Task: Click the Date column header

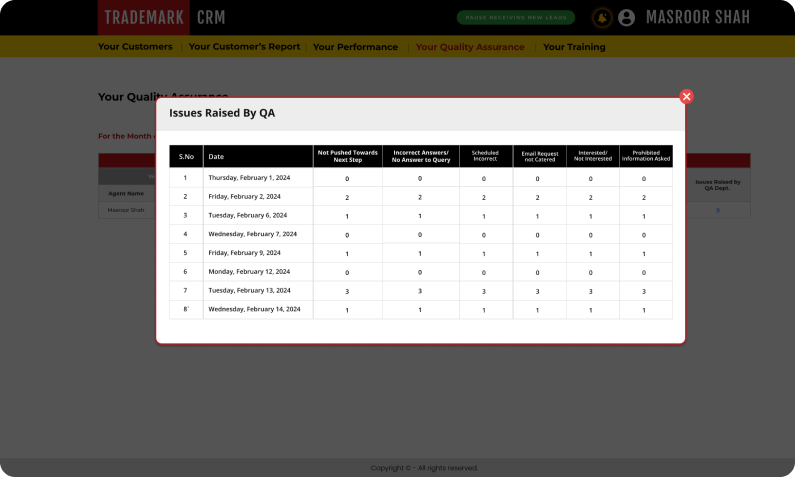Action: (x=217, y=156)
